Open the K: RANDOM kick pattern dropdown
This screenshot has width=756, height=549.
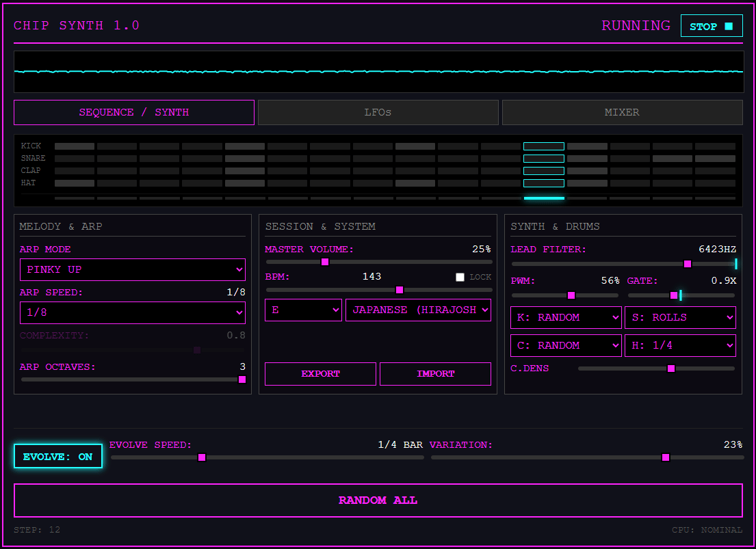click(565, 318)
